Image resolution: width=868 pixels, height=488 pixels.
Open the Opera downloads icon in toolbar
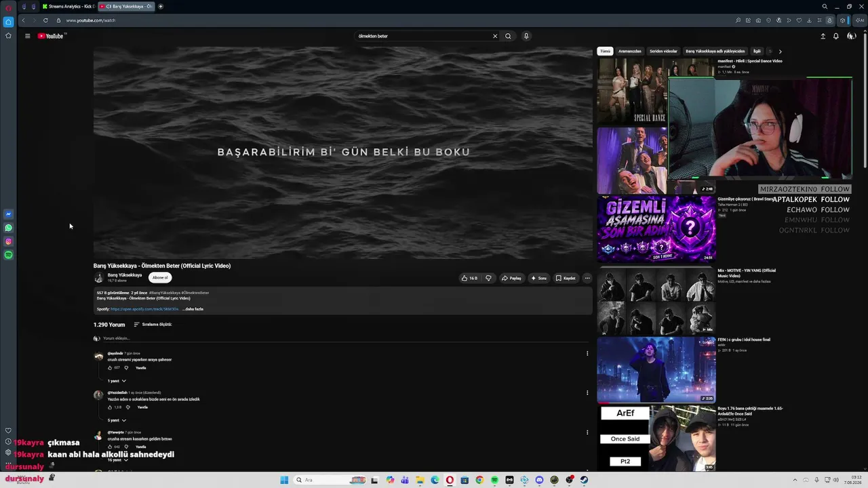[808, 20]
